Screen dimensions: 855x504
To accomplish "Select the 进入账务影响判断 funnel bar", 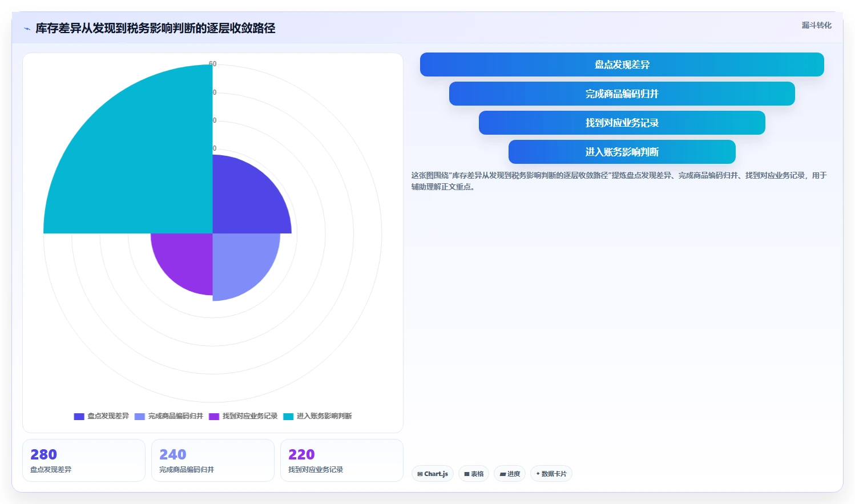I will (x=622, y=152).
